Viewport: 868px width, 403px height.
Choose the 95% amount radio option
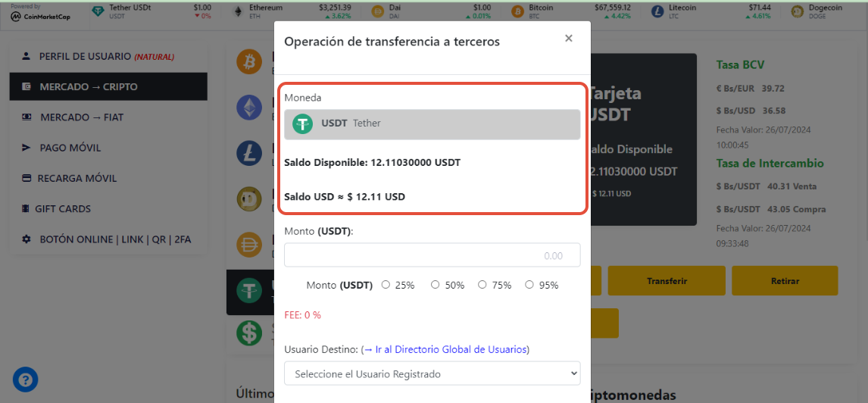529,285
